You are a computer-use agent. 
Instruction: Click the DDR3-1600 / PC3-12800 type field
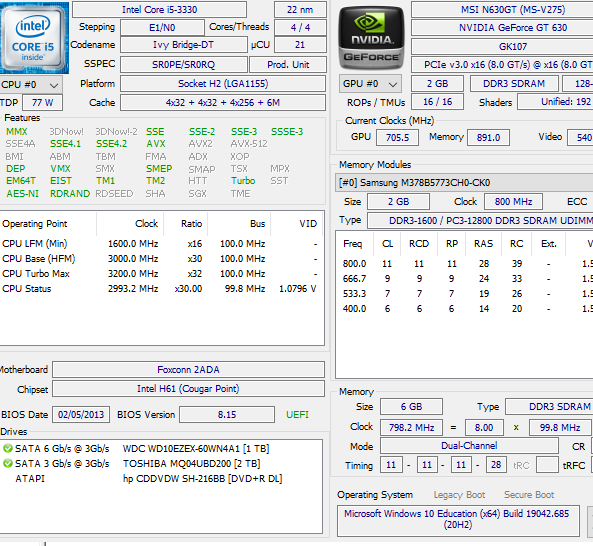tap(480, 220)
